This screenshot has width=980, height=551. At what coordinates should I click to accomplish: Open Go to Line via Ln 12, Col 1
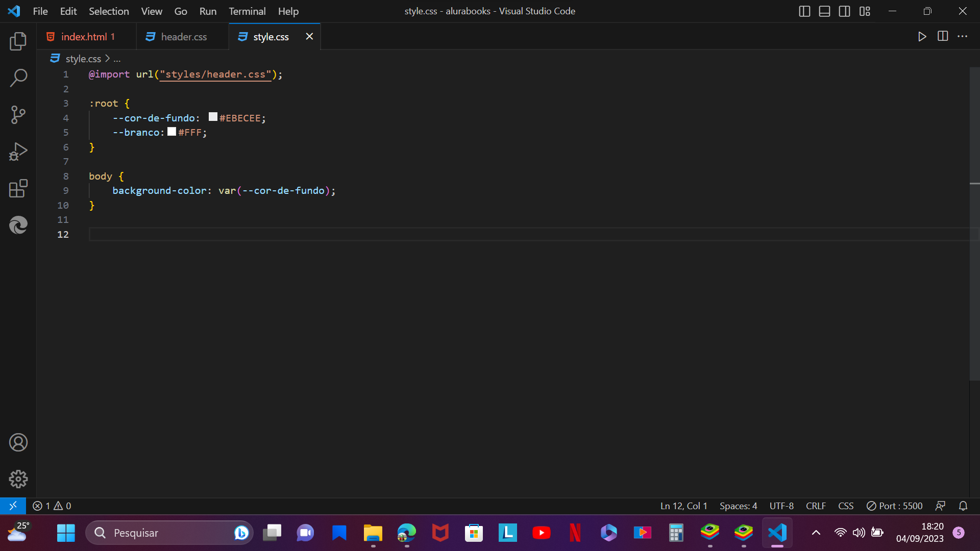pyautogui.click(x=683, y=506)
